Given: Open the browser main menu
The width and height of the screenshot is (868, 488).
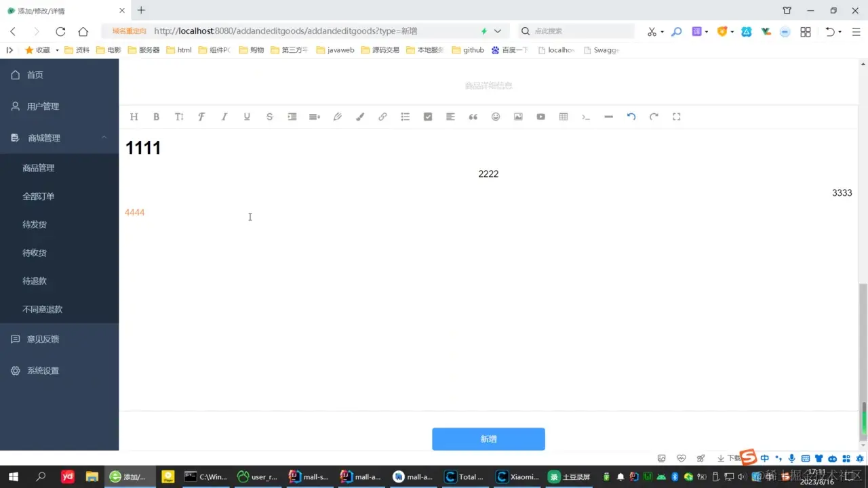Looking at the screenshot, I should (x=856, y=31).
